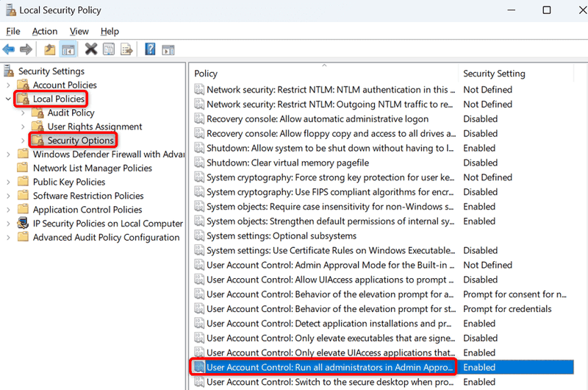Click the Local Security Policy title bar icon
The width and height of the screenshot is (588, 390).
(x=11, y=10)
